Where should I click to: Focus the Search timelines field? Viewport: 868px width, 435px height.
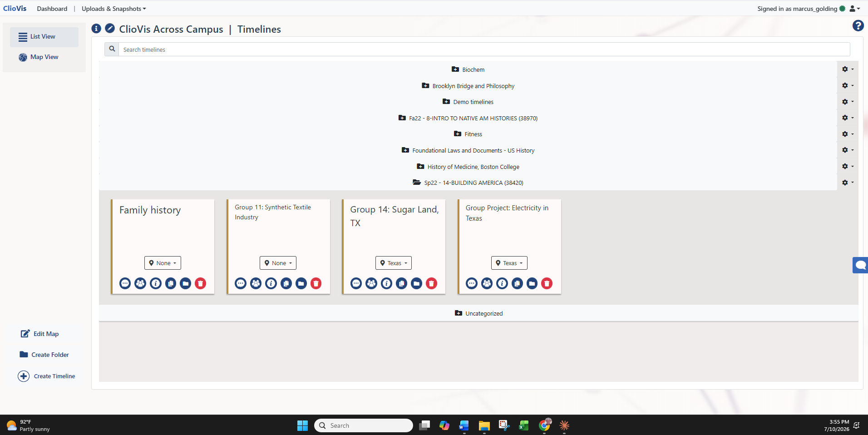tap(484, 49)
